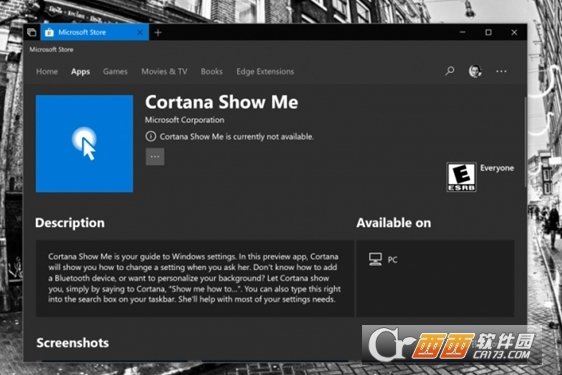Click the Cortana Show Me title
562x375 pixels.
[x=222, y=102]
